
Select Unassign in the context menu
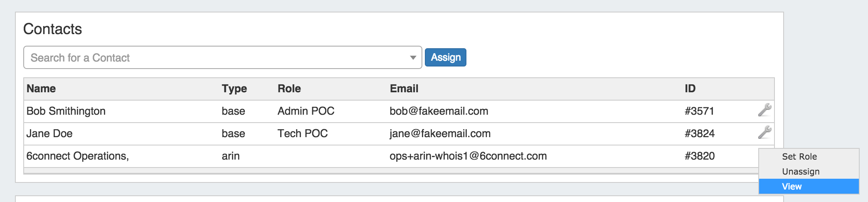[800, 172]
